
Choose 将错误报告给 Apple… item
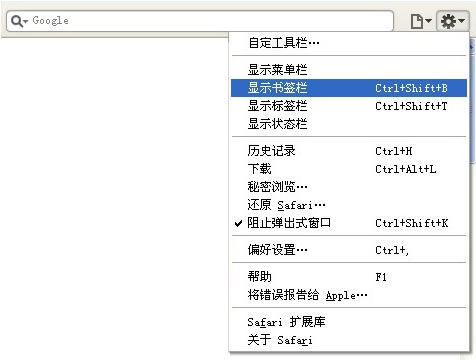pyautogui.click(x=349, y=295)
